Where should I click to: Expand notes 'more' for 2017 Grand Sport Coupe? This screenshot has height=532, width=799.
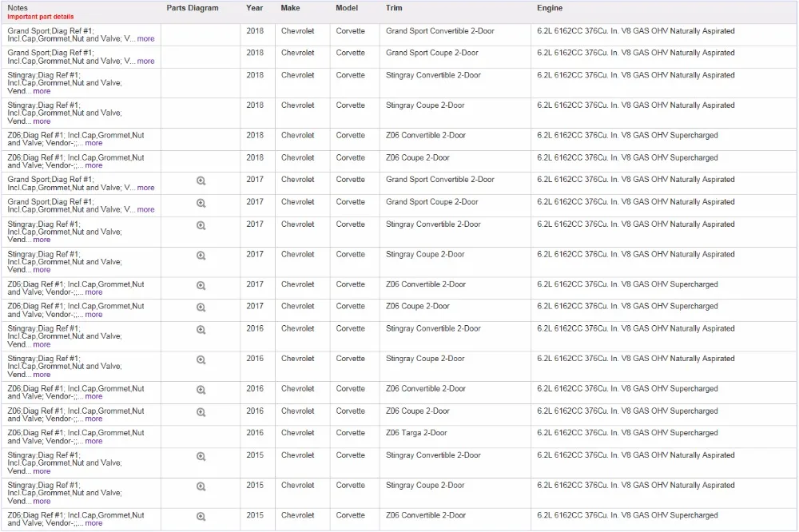click(x=145, y=209)
